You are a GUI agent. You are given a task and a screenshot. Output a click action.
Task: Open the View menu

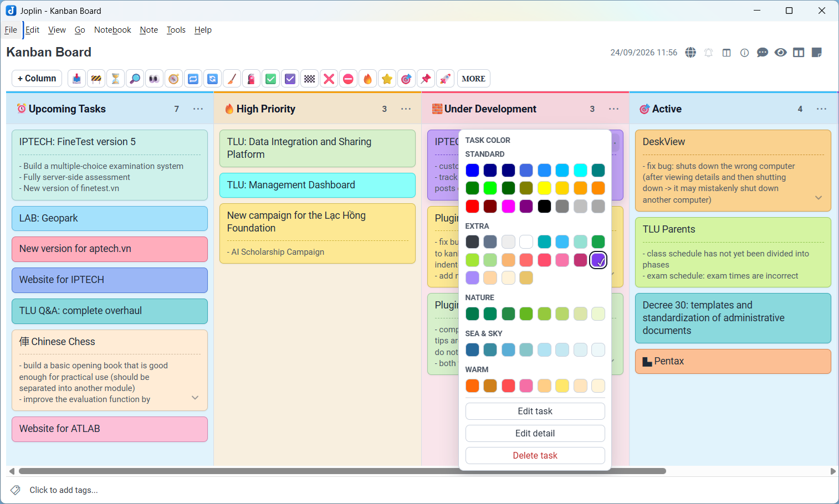point(57,30)
